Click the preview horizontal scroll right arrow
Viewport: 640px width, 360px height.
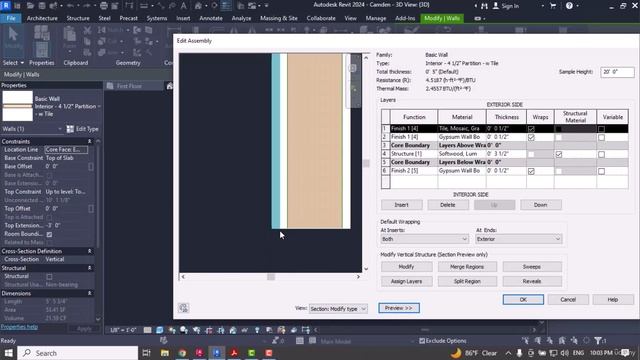pos(358,277)
